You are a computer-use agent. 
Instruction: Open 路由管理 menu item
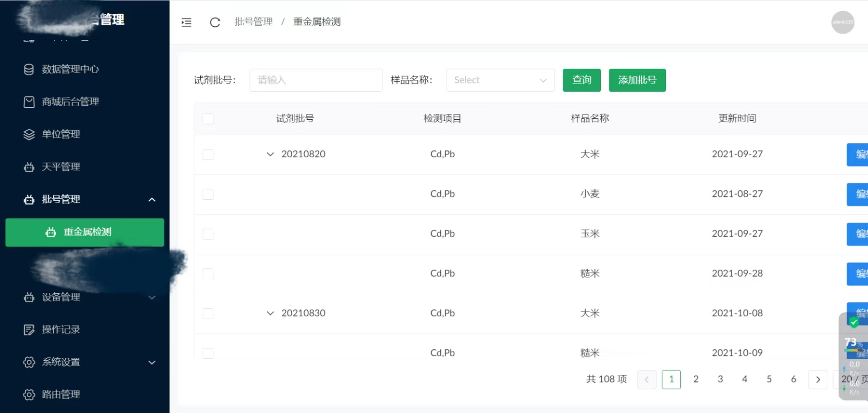click(x=85, y=394)
